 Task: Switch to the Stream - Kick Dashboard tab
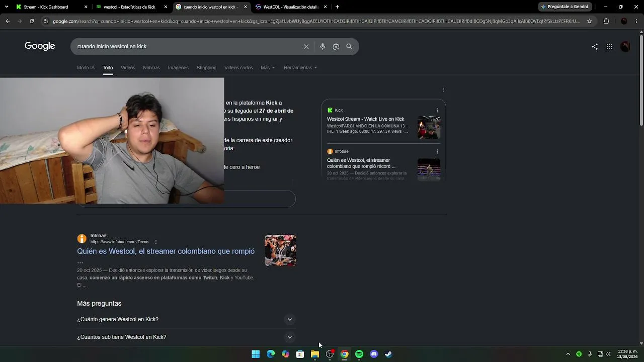pyautogui.click(x=46, y=7)
